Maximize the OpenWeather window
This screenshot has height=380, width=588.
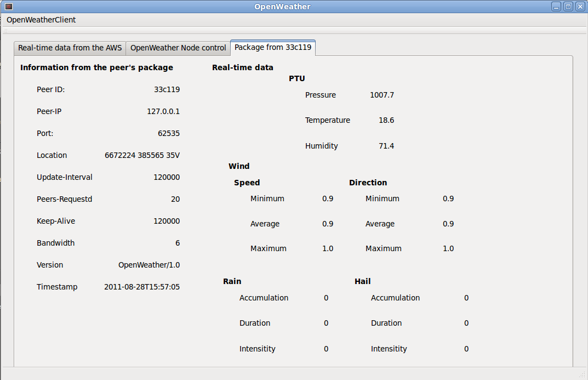click(x=568, y=7)
